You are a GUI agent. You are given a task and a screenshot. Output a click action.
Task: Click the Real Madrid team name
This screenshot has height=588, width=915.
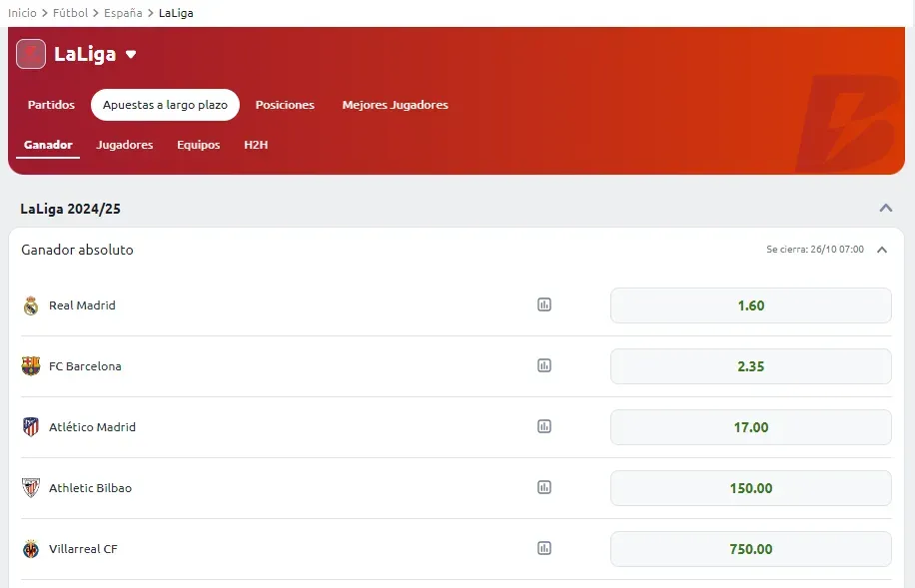82,305
